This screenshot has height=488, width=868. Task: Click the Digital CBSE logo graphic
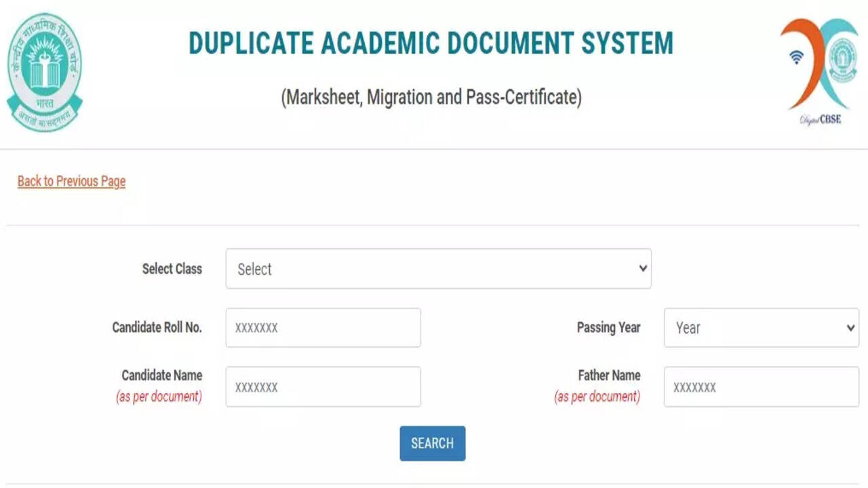point(819,64)
